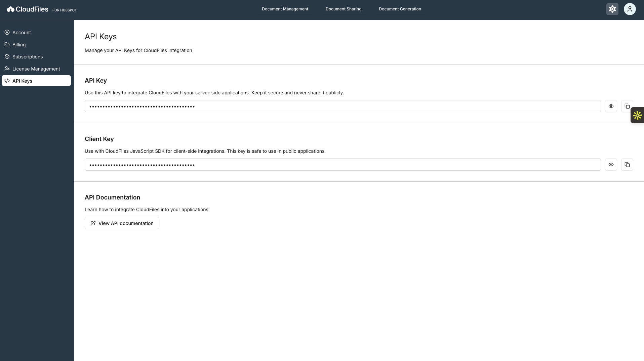The width and height of the screenshot is (644, 361).
Task: Click the Account sidebar icon
Action: [x=7, y=32]
